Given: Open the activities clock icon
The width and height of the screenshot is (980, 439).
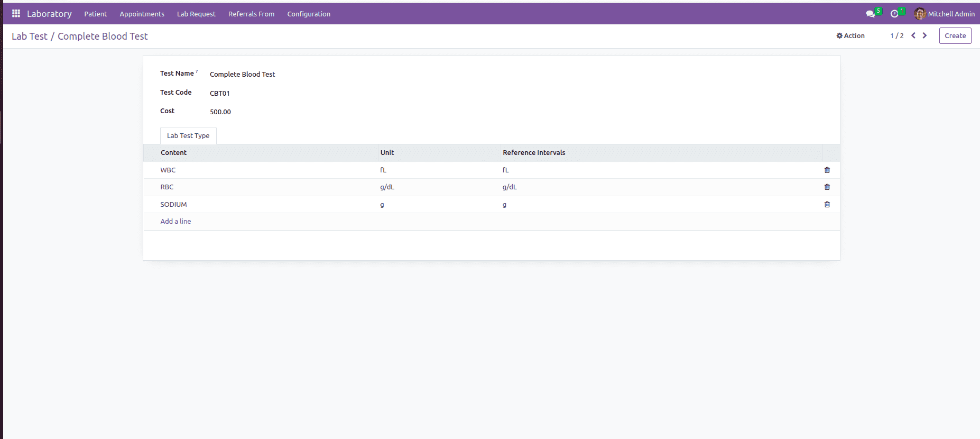Looking at the screenshot, I should (894, 14).
